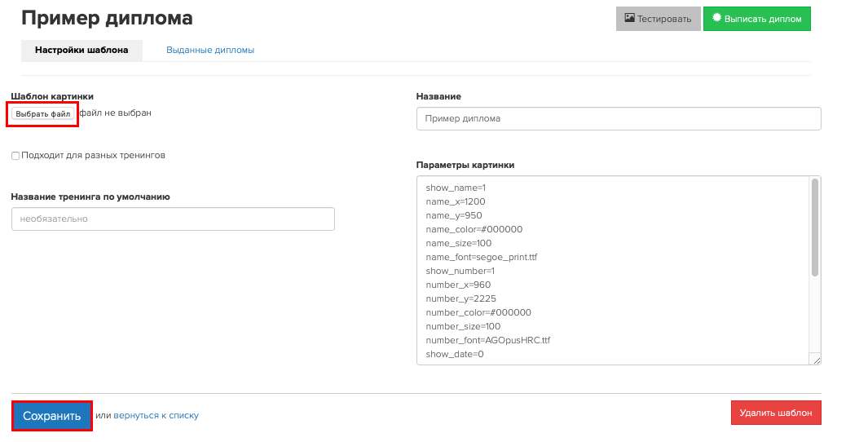Viewport: 868px width, 442px height.
Task: Focus the Название input field
Action: click(619, 118)
